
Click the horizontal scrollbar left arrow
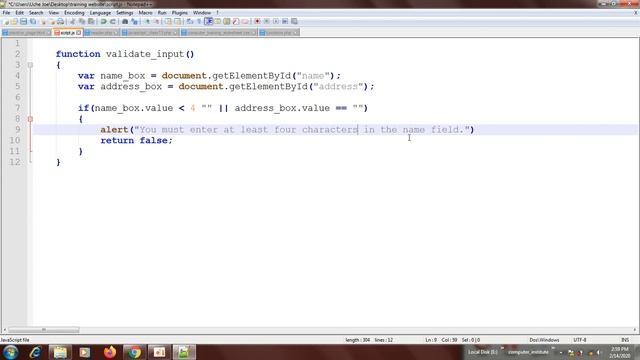click(4, 330)
